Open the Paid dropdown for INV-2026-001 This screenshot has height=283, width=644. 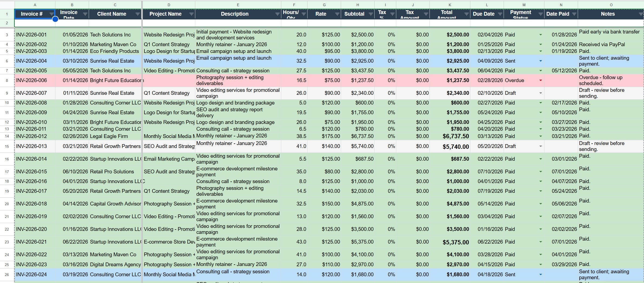tap(540, 35)
